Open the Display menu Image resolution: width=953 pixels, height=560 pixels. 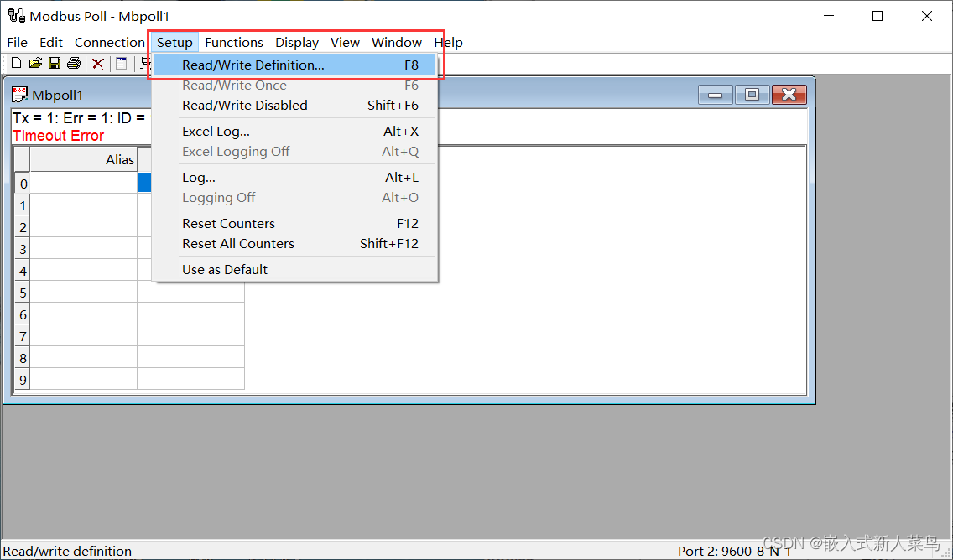click(x=297, y=43)
